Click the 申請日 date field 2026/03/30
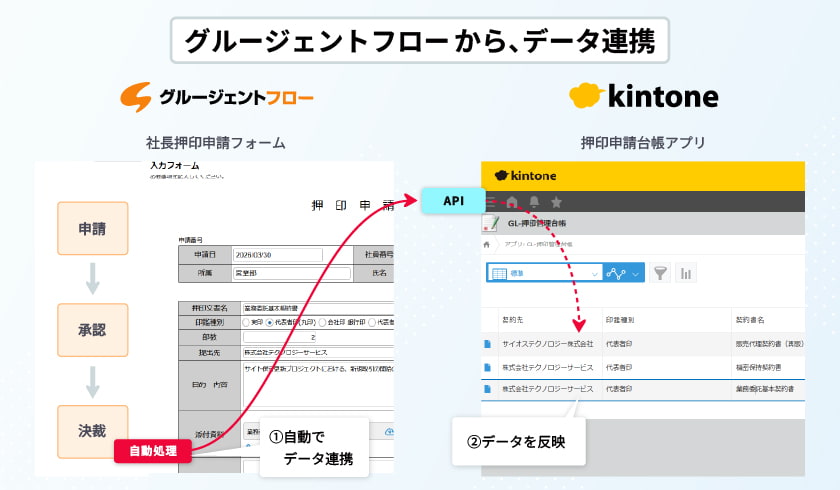 278,255
